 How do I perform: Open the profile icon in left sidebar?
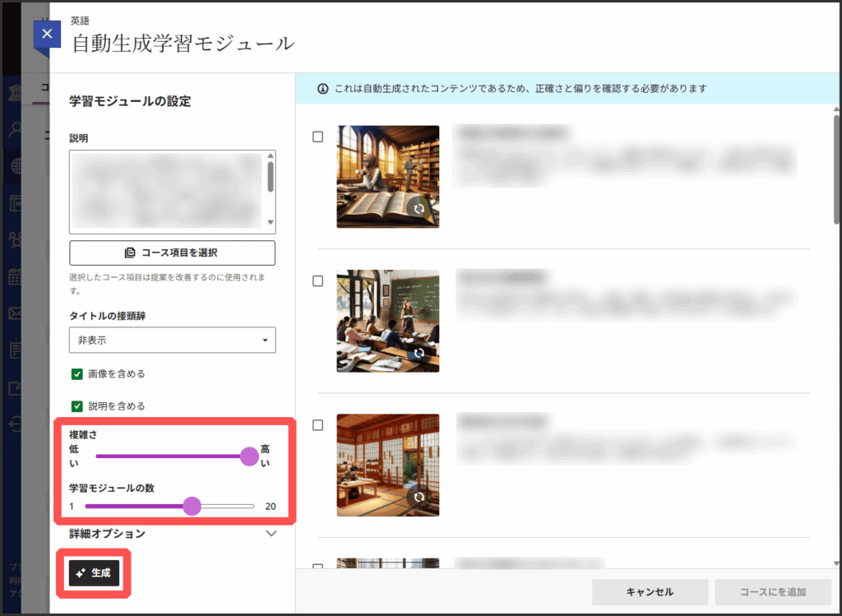click(x=16, y=129)
